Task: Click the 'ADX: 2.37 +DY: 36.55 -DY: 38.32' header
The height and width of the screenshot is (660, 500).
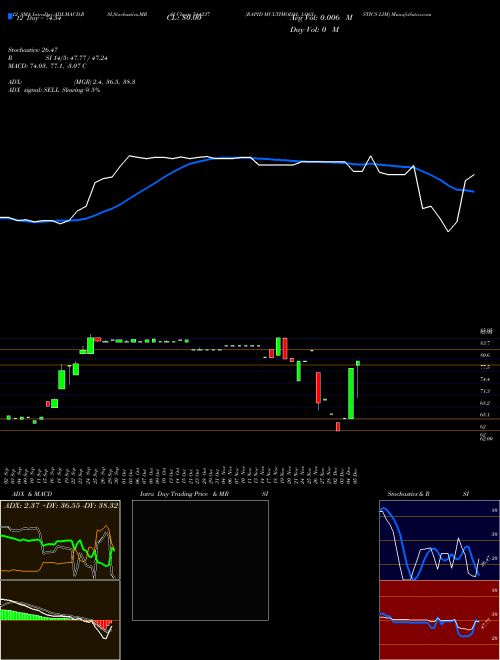Action: click(x=61, y=506)
